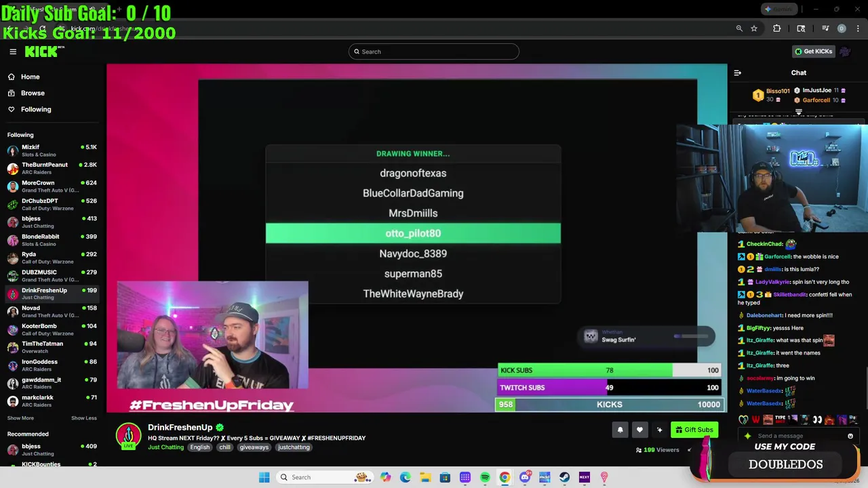
Task: Open the emoji picker in chat input
Action: pyautogui.click(x=850, y=436)
